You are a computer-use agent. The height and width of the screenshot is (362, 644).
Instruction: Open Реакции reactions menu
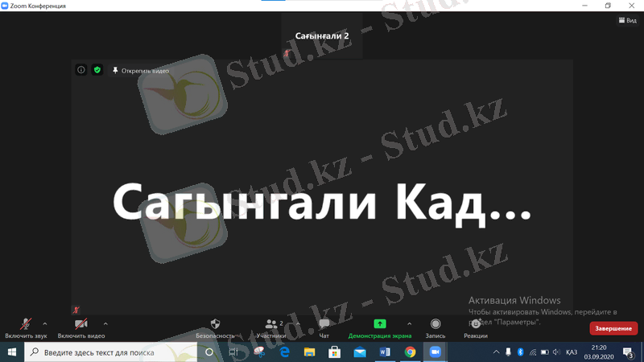476,328
